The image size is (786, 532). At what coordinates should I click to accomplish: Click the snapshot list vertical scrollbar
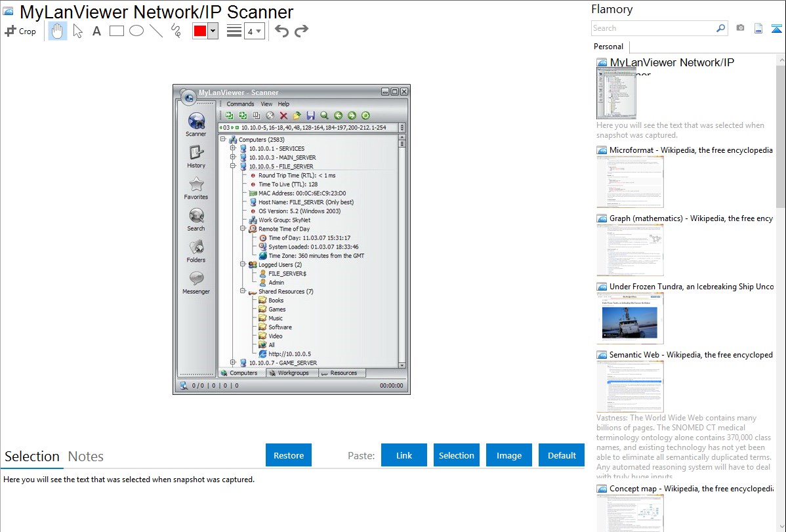(x=781, y=135)
